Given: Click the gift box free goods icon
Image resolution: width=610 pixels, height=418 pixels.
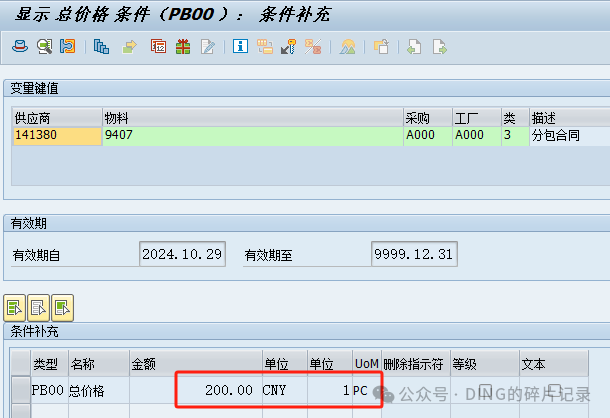Looking at the screenshot, I should tap(183, 47).
